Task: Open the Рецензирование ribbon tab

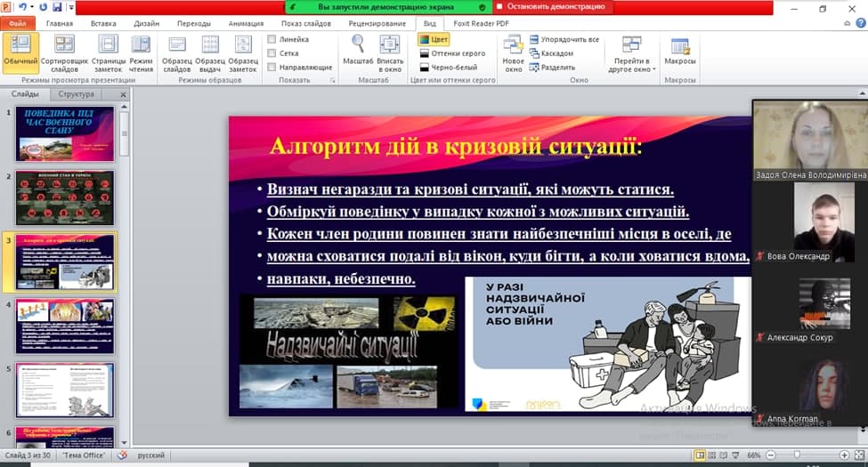Action: pos(377,23)
